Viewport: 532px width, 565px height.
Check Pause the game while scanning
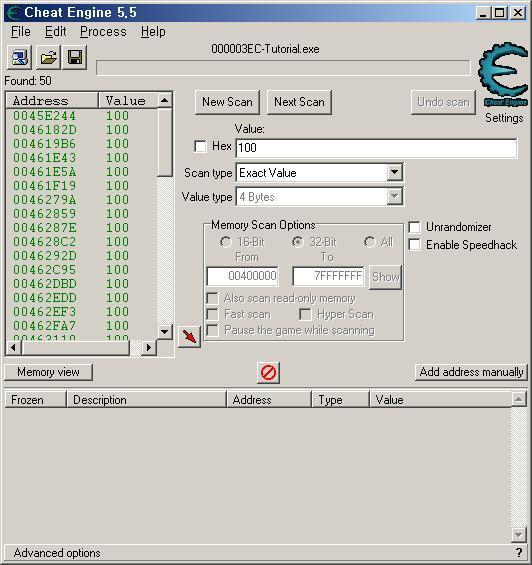(x=213, y=330)
